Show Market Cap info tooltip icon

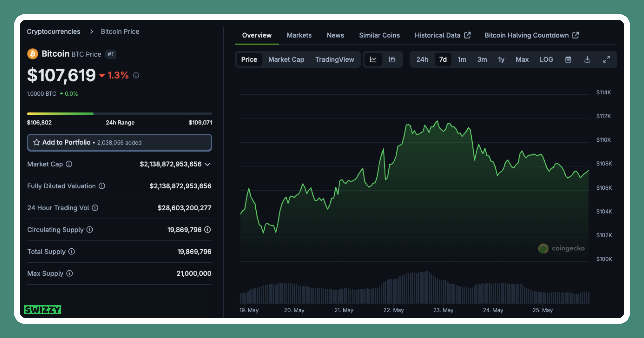[69, 164]
